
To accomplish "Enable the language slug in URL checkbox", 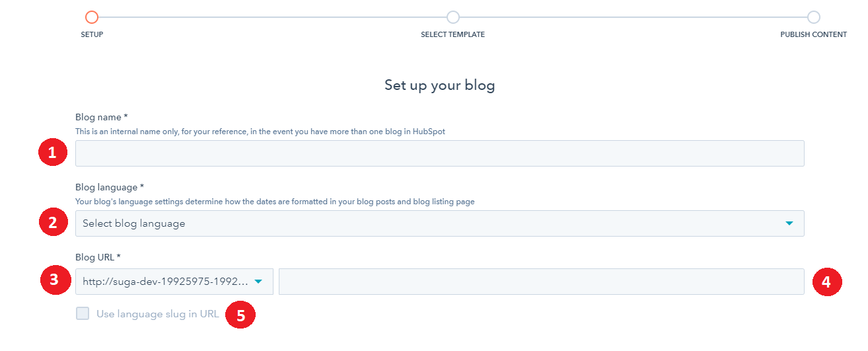I will 83,314.
